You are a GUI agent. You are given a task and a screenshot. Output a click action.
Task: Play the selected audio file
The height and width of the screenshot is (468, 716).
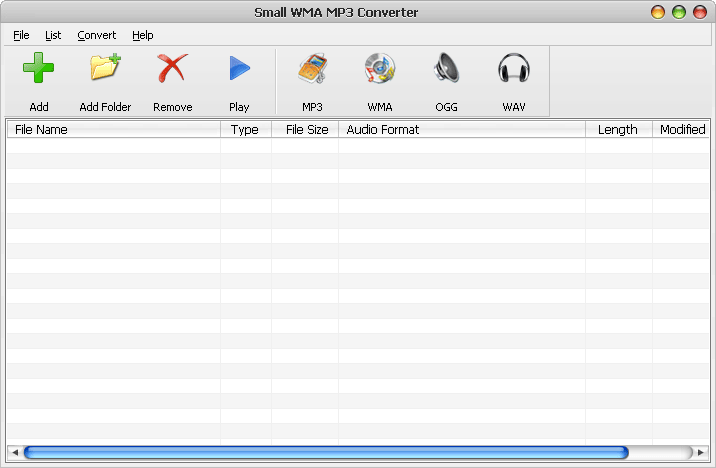239,70
